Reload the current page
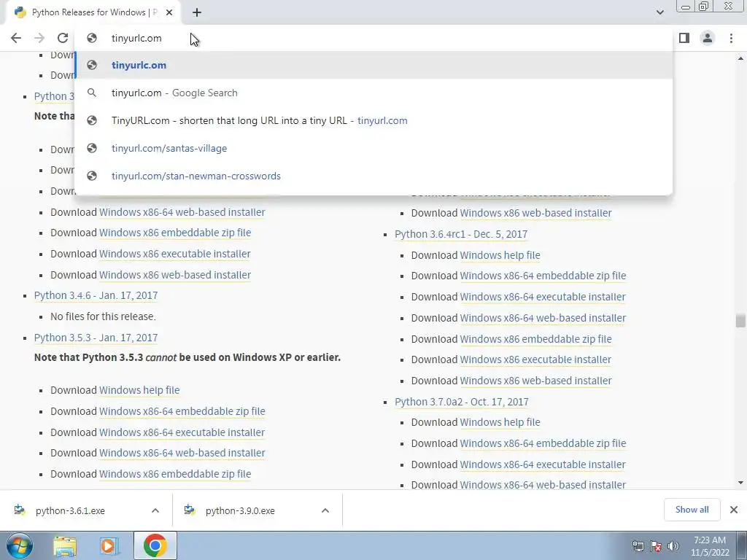The image size is (747, 560). (x=63, y=38)
